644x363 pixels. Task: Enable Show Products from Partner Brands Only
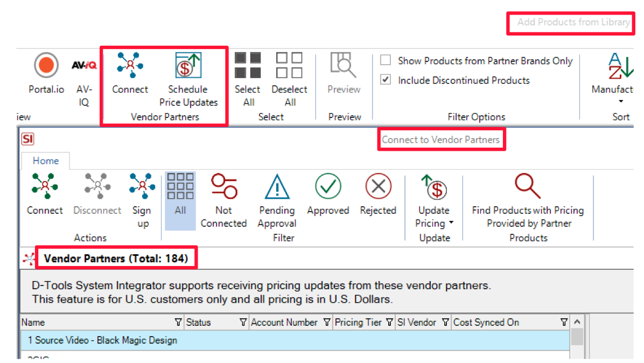pos(385,60)
